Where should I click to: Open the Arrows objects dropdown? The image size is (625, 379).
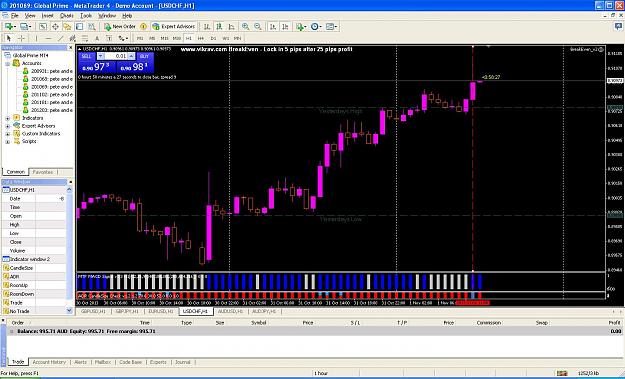click(x=123, y=38)
